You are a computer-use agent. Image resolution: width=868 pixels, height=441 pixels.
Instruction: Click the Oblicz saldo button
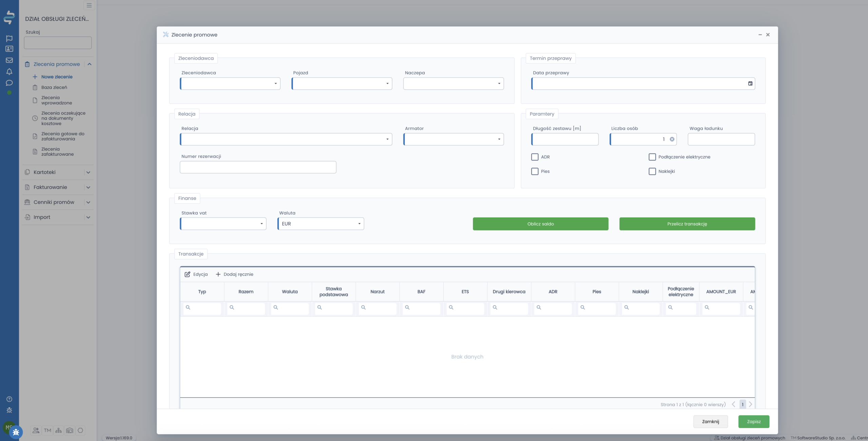click(x=540, y=224)
